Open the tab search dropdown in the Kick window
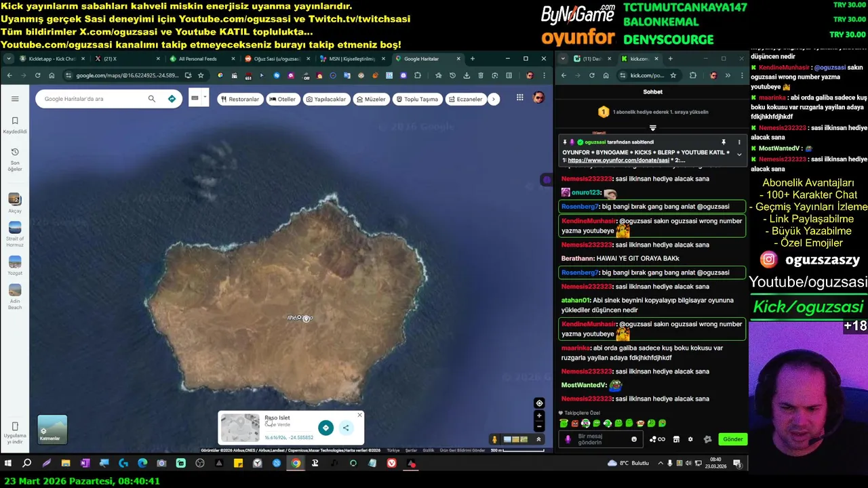868x488 pixels. click(563, 59)
